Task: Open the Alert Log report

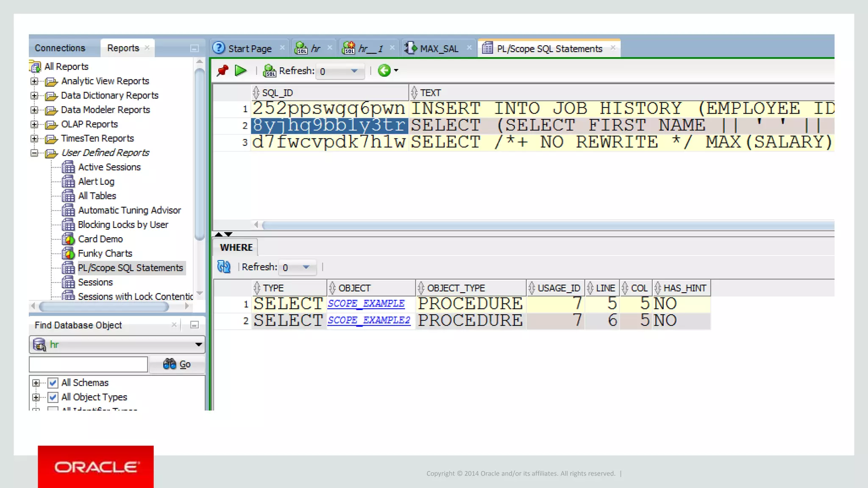Action: pos(96,181)
